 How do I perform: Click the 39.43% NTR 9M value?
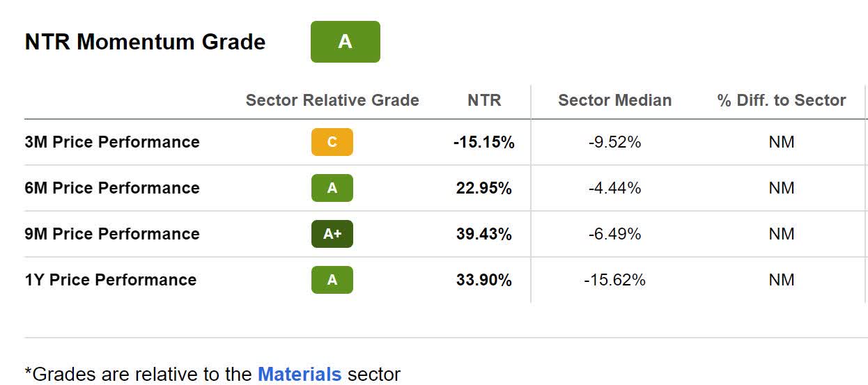483,234
